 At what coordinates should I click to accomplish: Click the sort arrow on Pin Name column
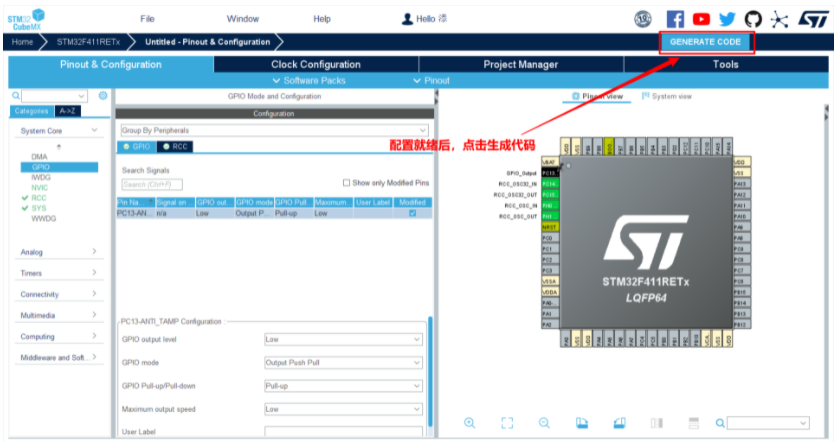coord(151,202)
